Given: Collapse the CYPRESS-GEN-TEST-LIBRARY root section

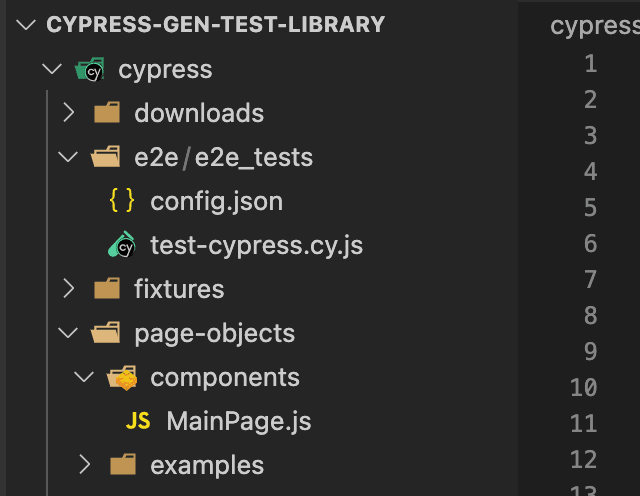Looking at the screenshot, I should [26, 24].
